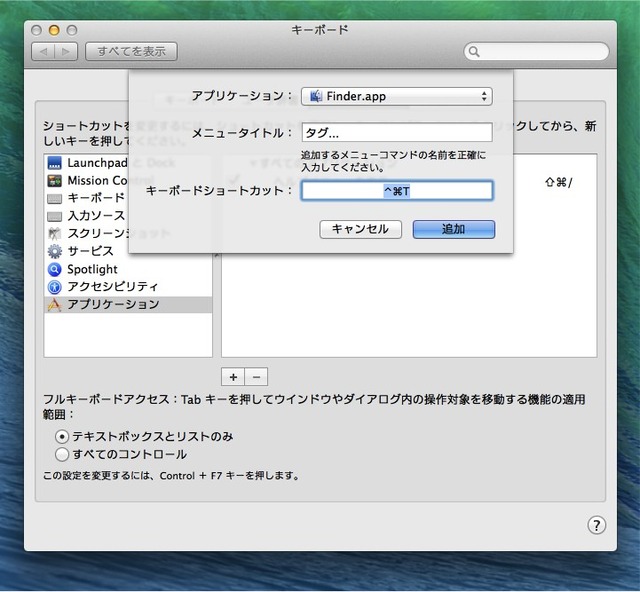The width and height of the screenshot is (640, 592).
Task: Go back with the left arrow
Action: pos(43,52)
